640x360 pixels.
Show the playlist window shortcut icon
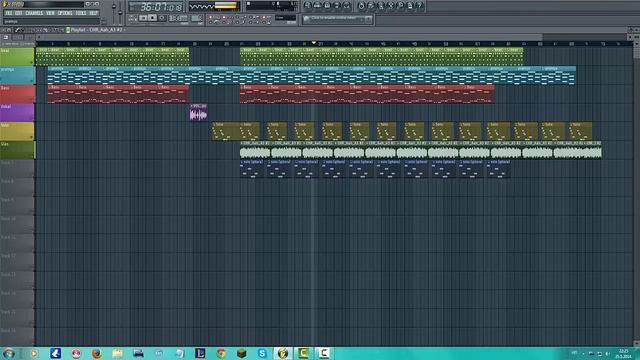(308, 5)
